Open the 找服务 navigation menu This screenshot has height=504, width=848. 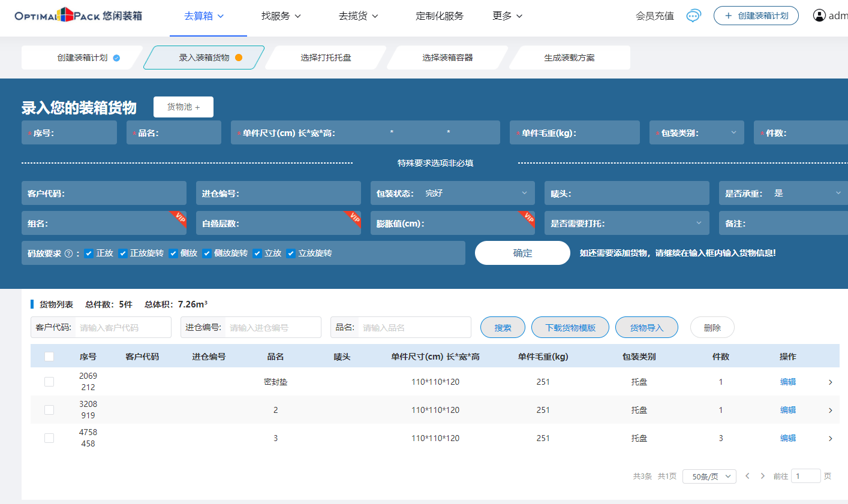coord(281,16)
